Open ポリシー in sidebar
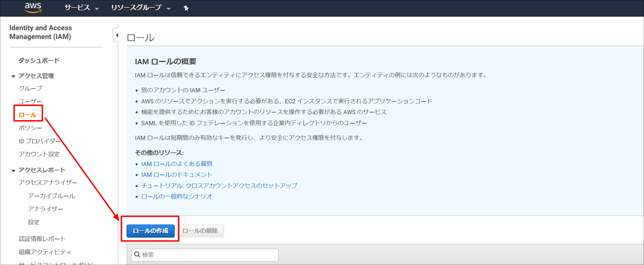This screenshot has width=644, height=265. tap(30, 128)
